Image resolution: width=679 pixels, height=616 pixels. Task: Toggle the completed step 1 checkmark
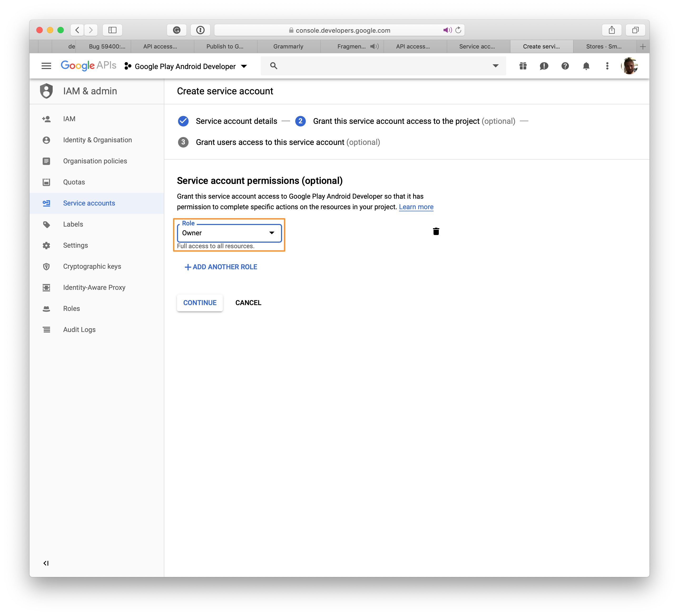pyautogui.click(x=184, y=121)
